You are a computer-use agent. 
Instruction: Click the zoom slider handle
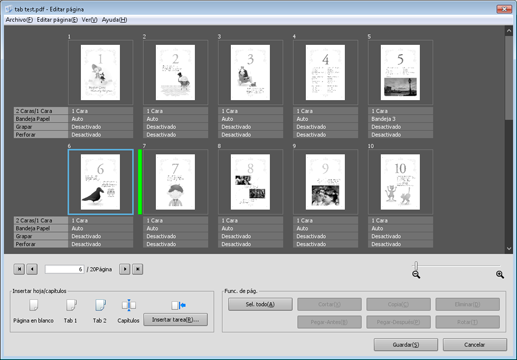click(416, 266)
